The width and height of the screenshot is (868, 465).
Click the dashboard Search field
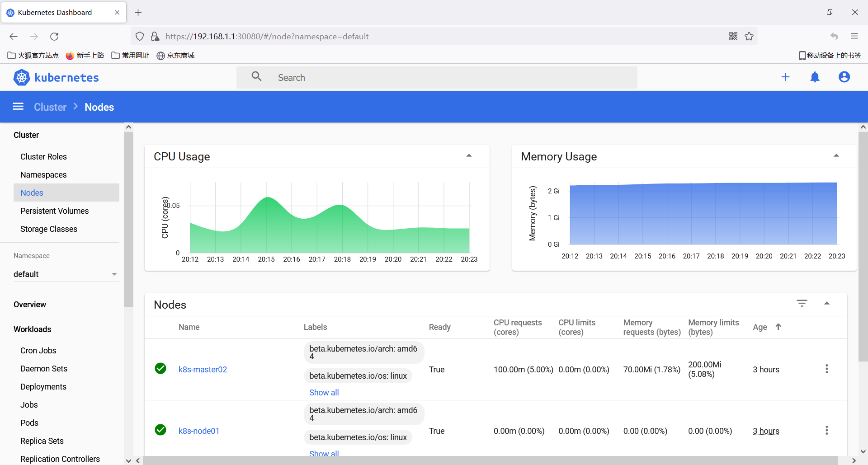(x=437, y=78)
